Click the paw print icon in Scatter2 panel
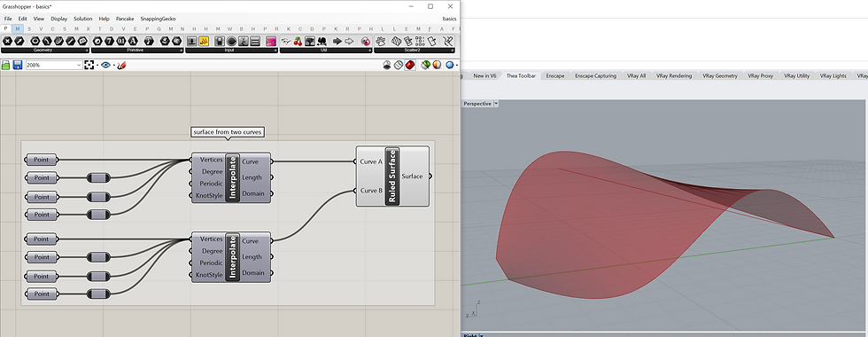Viewport: 868px width, 337px height. (x=380, y=41)
